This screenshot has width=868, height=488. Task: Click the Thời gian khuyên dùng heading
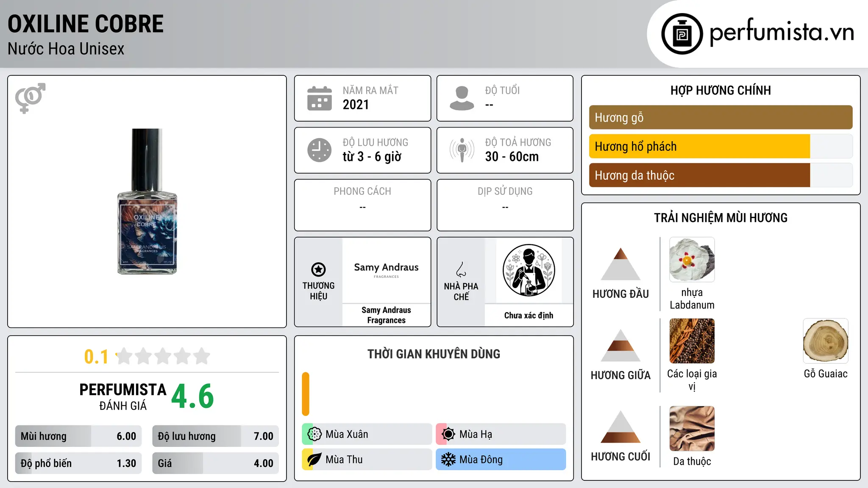click(x=434, y=354)
